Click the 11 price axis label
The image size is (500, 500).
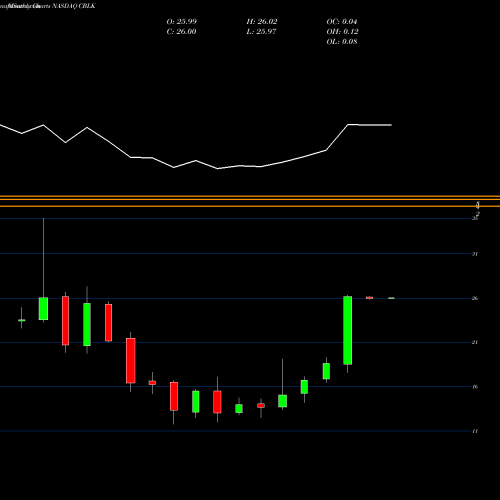click(x=475, y=431)
